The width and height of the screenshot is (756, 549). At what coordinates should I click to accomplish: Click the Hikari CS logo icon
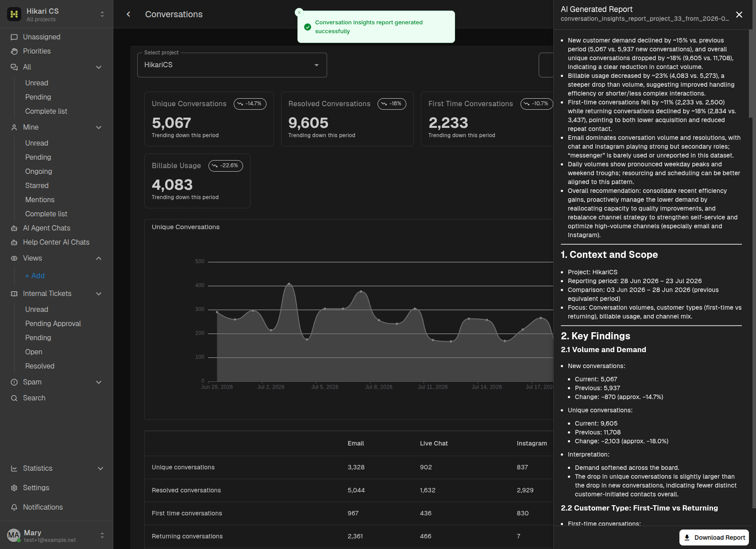click(14, 14)
